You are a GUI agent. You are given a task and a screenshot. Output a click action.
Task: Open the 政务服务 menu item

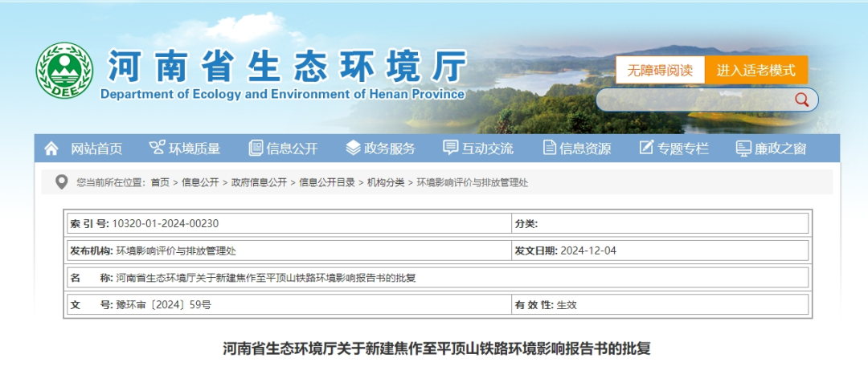click(x=390, y=149)
